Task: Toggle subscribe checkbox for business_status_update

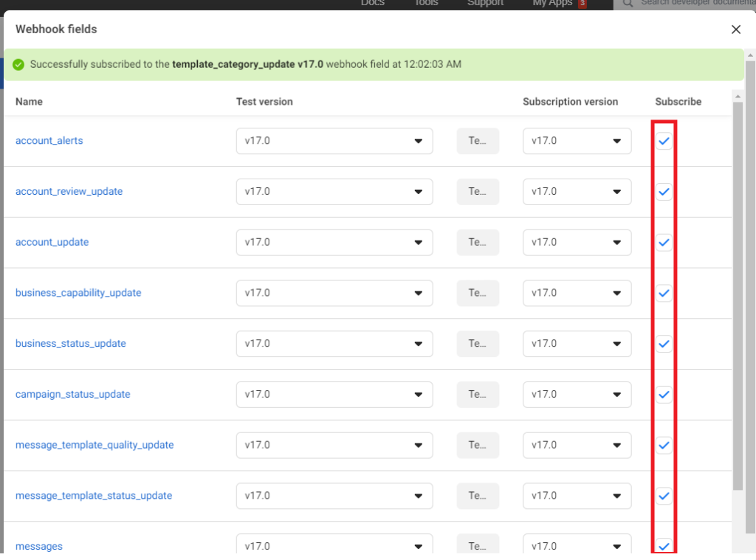Action: pyautogui.click(x=664, y=344)
